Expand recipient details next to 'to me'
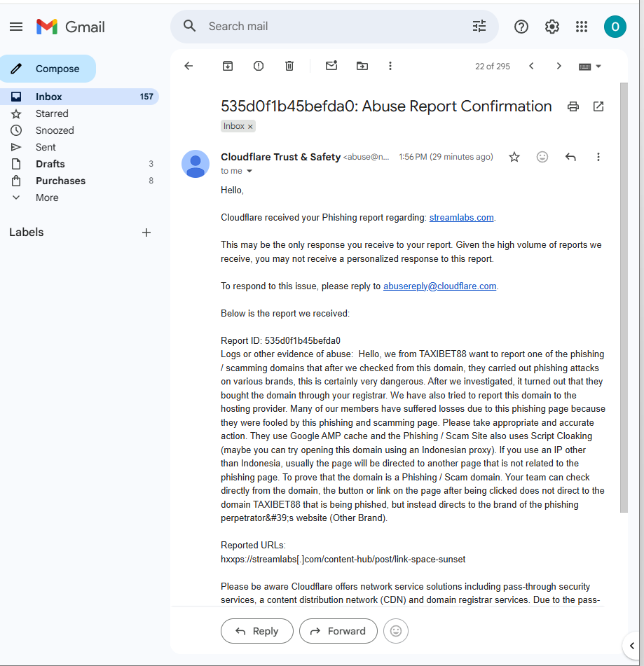 [x=249, y=171]
